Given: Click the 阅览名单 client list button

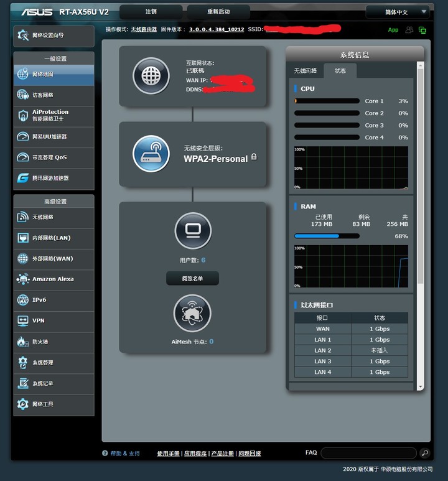Looking at the screenshot, I should coord(192,279).
